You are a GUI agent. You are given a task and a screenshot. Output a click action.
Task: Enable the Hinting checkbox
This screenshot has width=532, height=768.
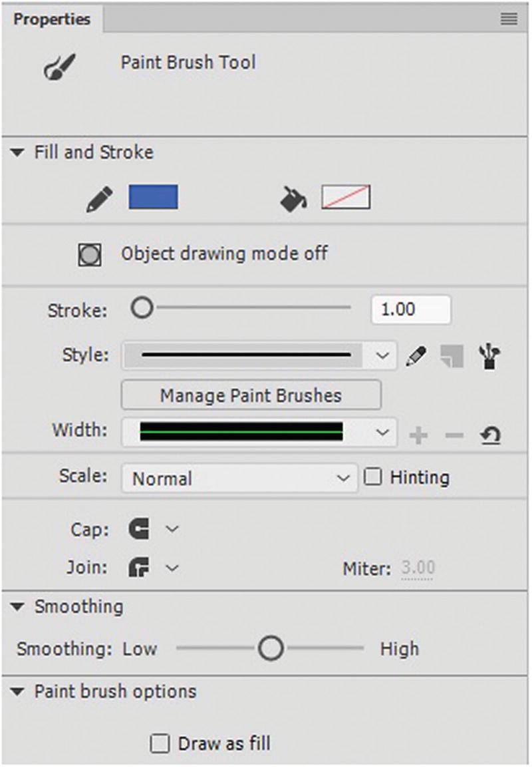[x=373, y=477]
